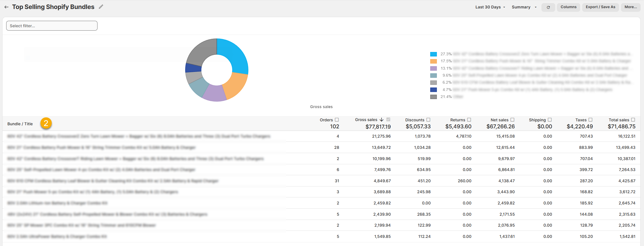Open the Last 30 Days date dropdown
Image resolution: width=644 pixels, height=246 pixels.
pyautogui.click(x=490, y=7)
